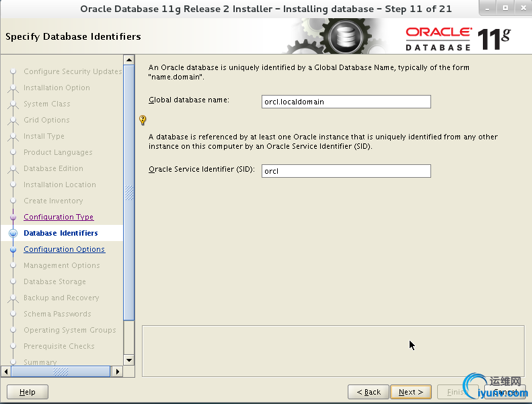
Task: Click the Global database name field
Action: point(346,102)
